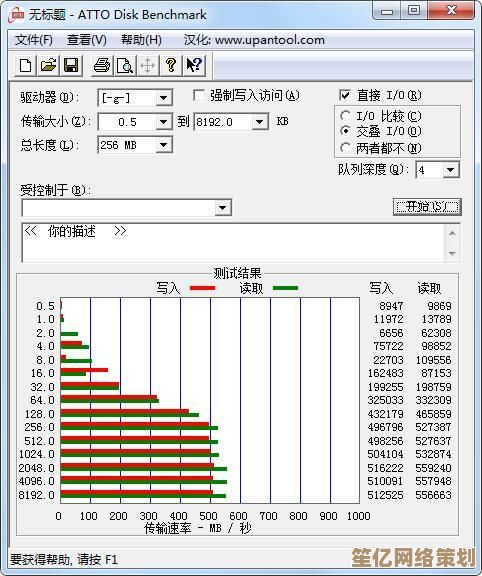Viewport: 482px width, 576px height.
Task: Open print preview icon
Action: point(125,66)
